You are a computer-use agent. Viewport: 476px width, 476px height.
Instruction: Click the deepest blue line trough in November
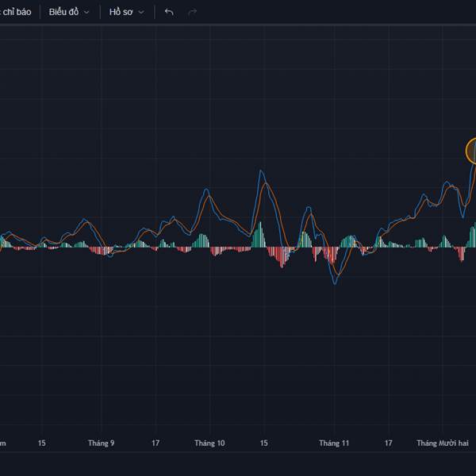[x=335, y=283]
